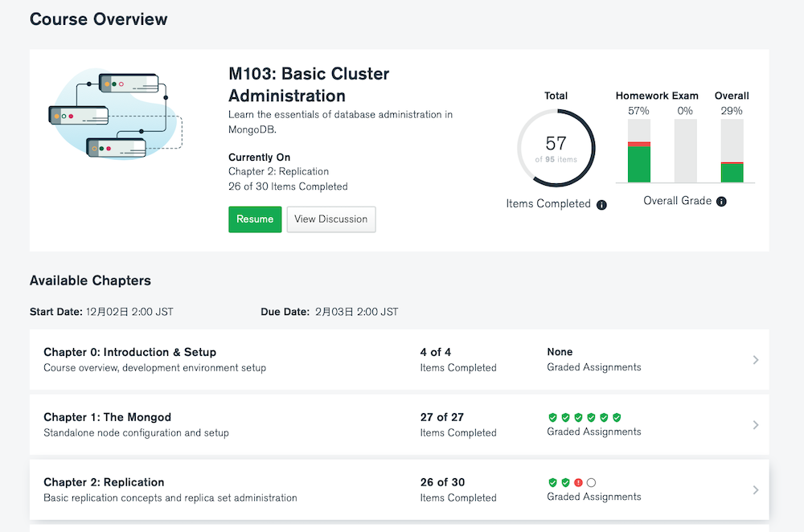Open Chapter 0: Introduction & Setup
The width and height of the screenshot is (804, 532).
coord(129,352)
